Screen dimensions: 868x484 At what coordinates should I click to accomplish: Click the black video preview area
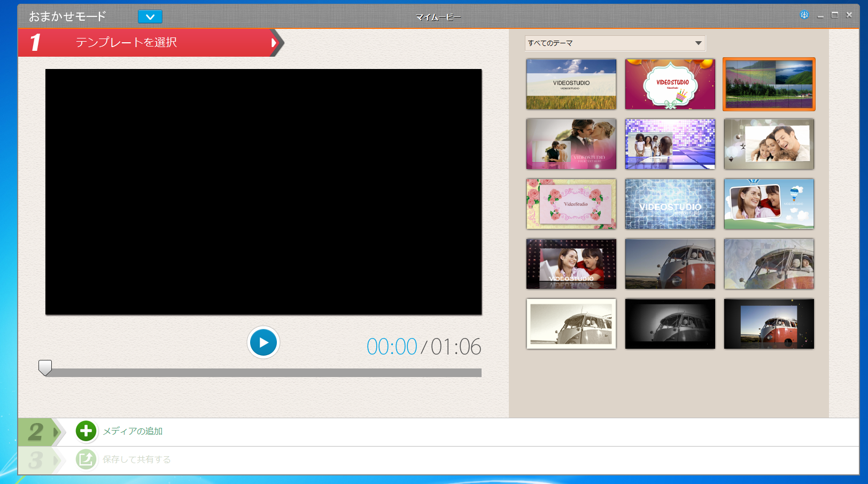point(263,192)
